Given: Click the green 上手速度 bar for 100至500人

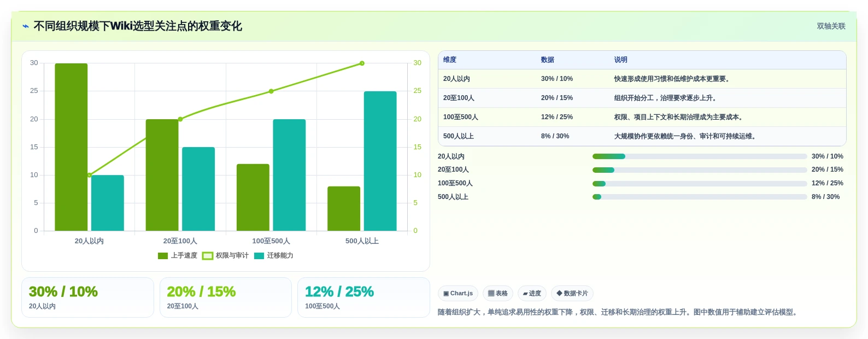Looking at the screenshot, I should pyautogui.click(x=253, y=197).
